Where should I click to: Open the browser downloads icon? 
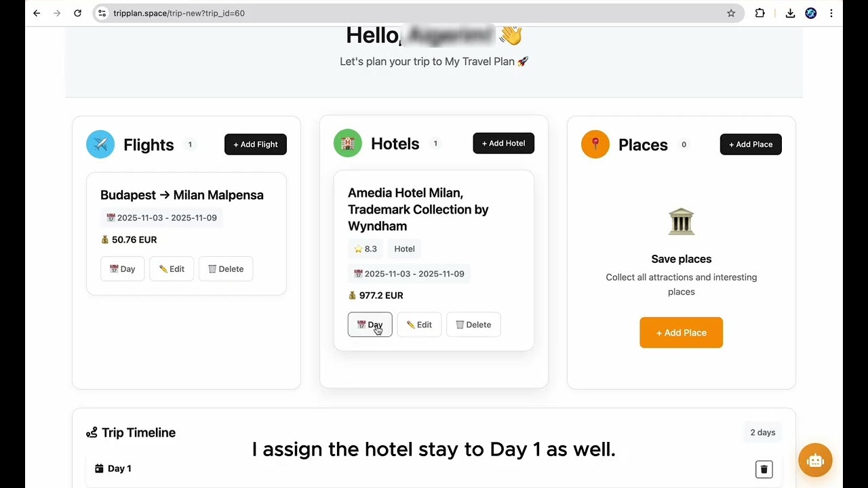(790, 13)
